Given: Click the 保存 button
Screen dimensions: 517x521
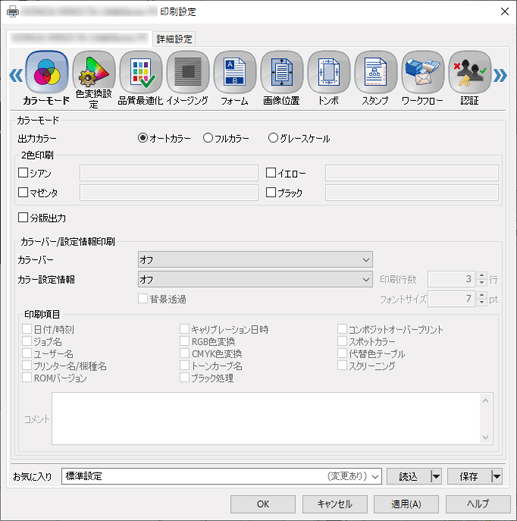Looking at the screenshot, I should (x=469, y=476).
